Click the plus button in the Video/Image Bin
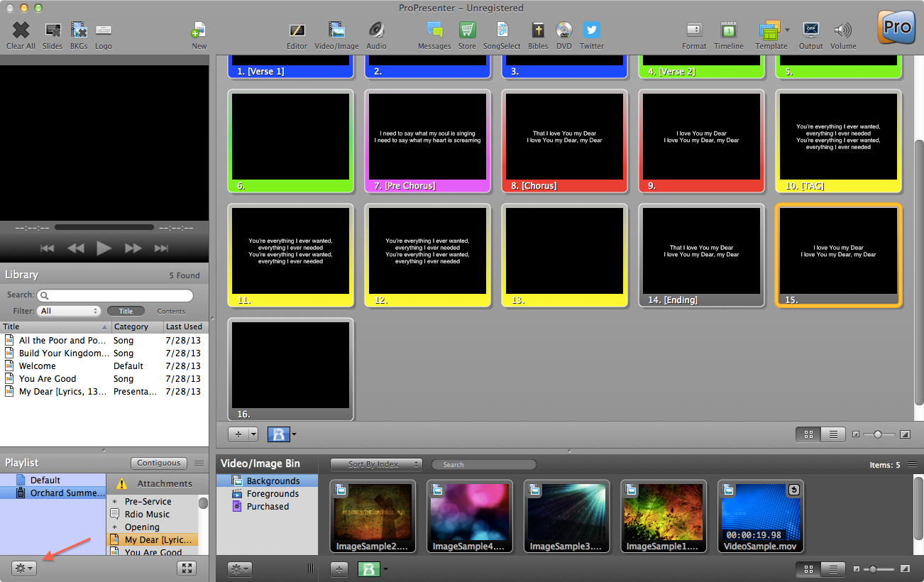Image resolution: width=924 pixels, height=582 pixels. click(x=340, y=569)
